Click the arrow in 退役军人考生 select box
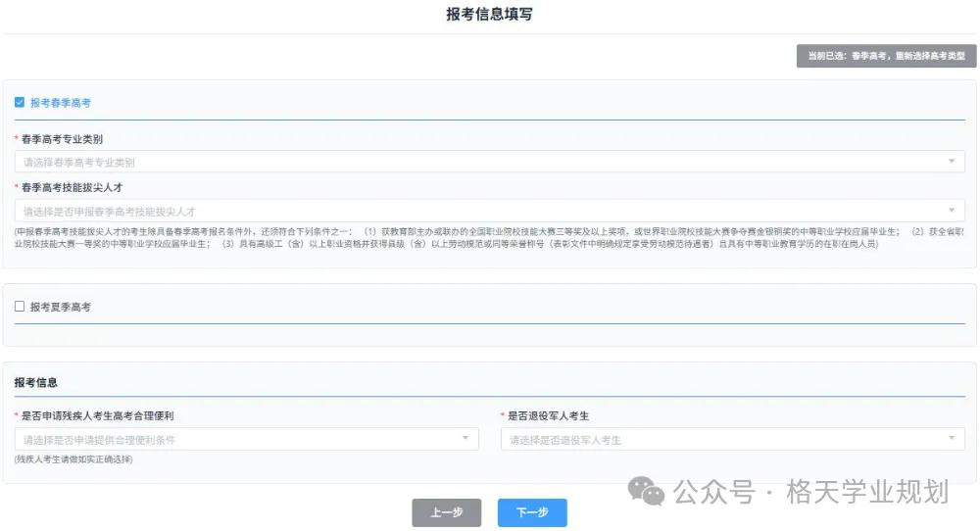The image size is (980, 531). (x=952, y=439)
